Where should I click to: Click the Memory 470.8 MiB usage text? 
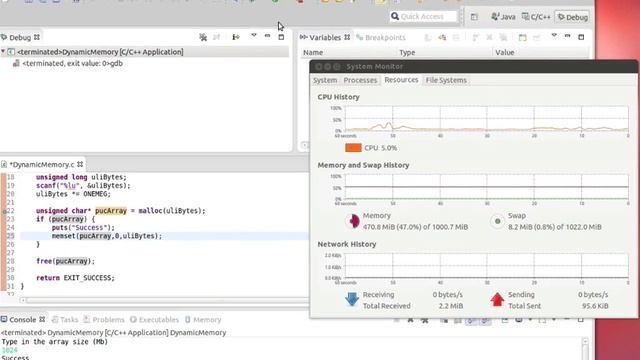[415, 227]
